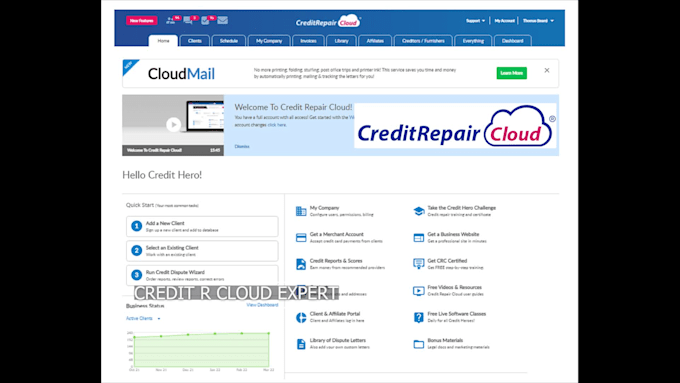Open the Library of Dispute Letters text link
The height and width of the screenshot is (383, 680).
pyautogui.click(x=338, y=340)
